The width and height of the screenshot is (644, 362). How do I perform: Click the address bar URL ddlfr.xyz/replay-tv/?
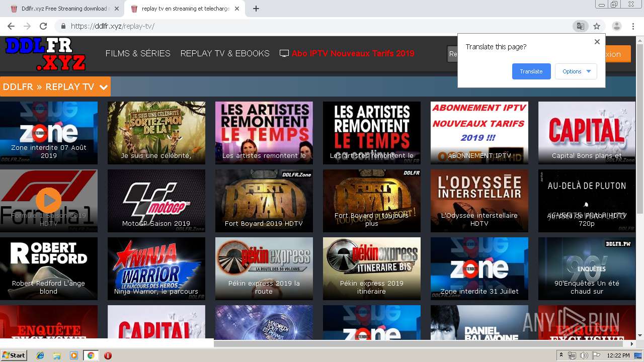pyautogui.click(x=112, y=26)
